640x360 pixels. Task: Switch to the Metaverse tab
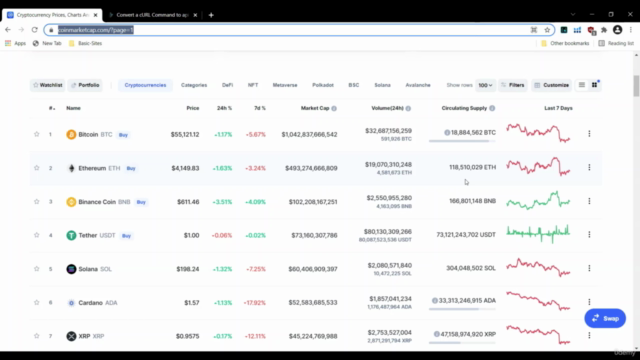click(x=285, y=85)
